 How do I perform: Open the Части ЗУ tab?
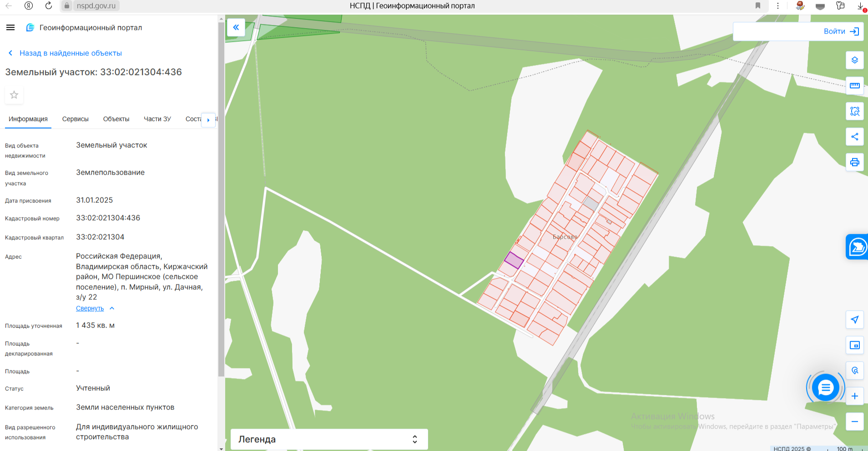click(x=157, y=119)
